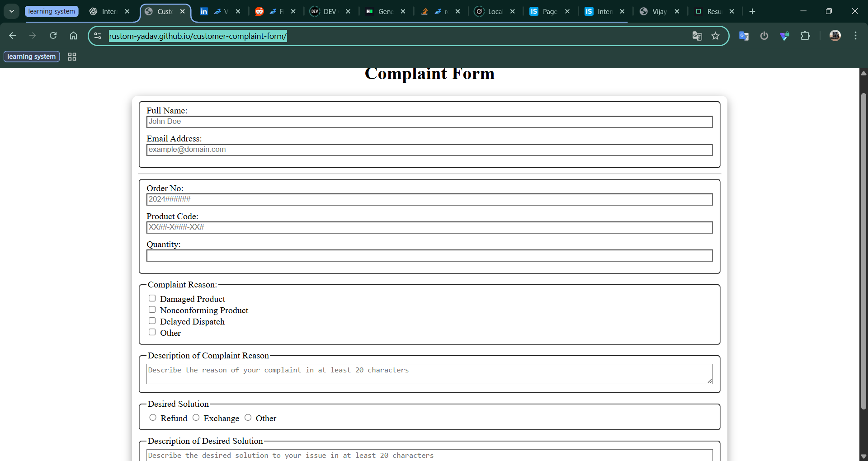
Task: Open a new browser tab
Action: pyautogui.click(x=752, y=11)
